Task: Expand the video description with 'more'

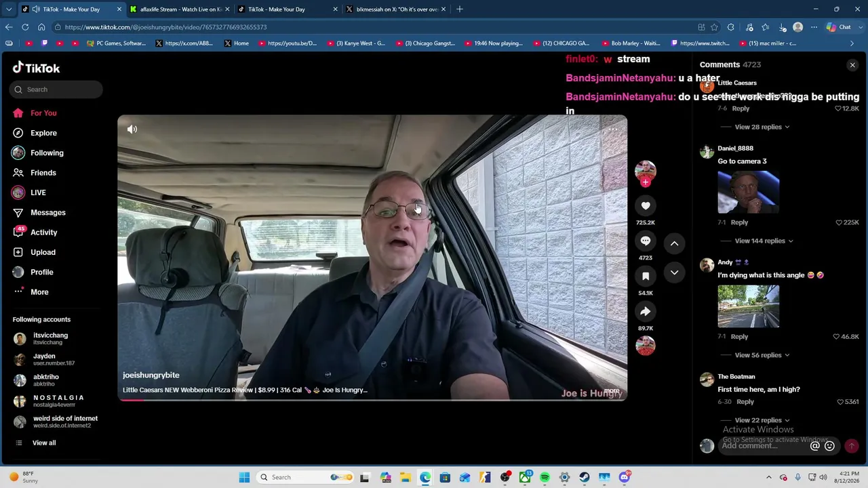Action: point(612,390)
